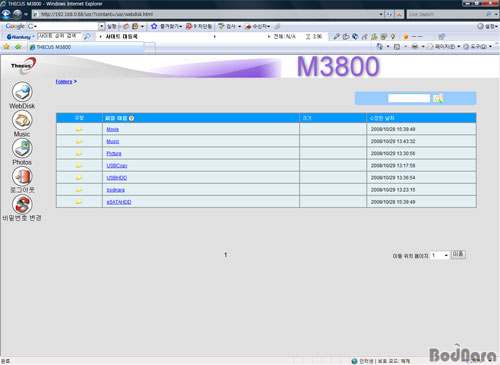Open the Movie folder link
Viewport: 500px width, 365px height.
(x=113, y=129)
